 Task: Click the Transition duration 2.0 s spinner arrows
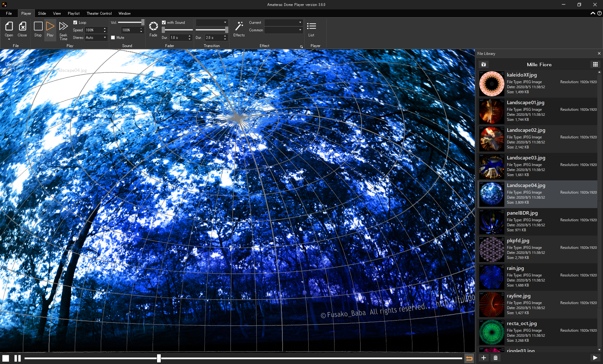[225, 38]
